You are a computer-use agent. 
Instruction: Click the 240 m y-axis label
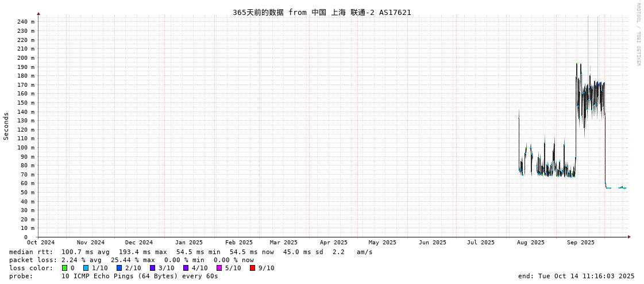25,22
